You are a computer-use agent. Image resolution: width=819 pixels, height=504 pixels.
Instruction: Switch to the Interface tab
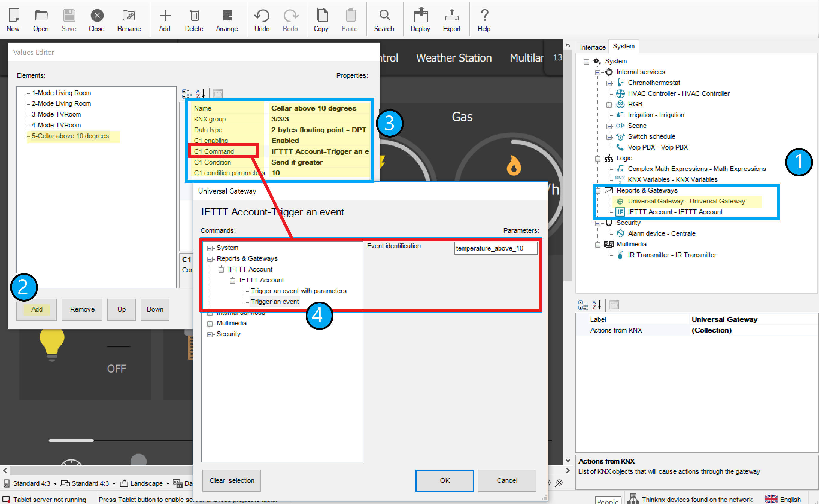tap(592, 47)
